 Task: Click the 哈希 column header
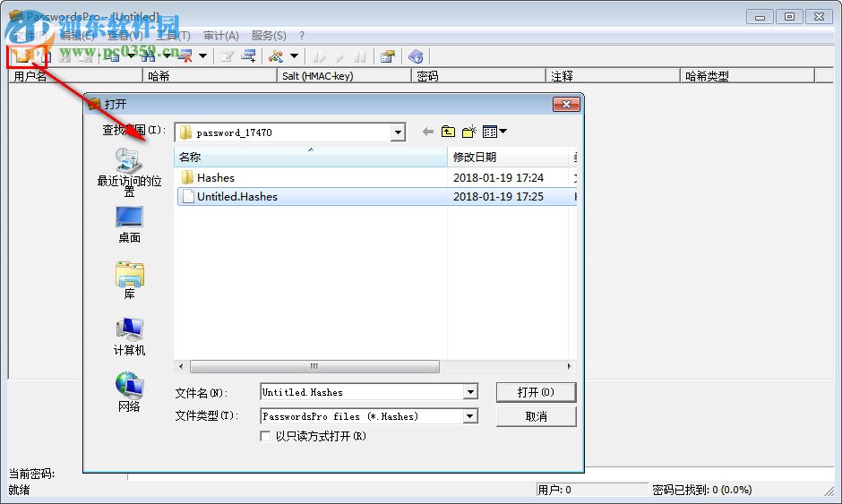[210, 76]
